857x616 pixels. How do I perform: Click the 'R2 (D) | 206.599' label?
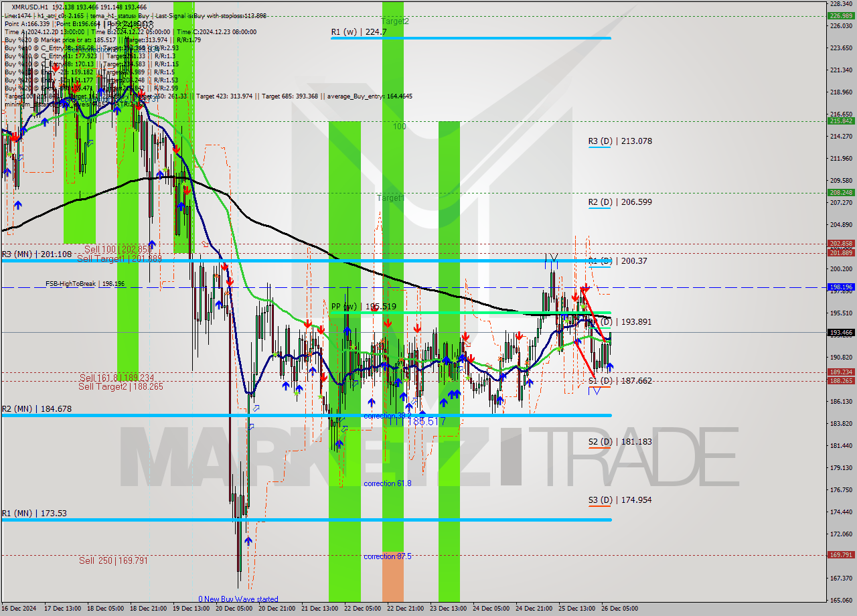(620, 202)
